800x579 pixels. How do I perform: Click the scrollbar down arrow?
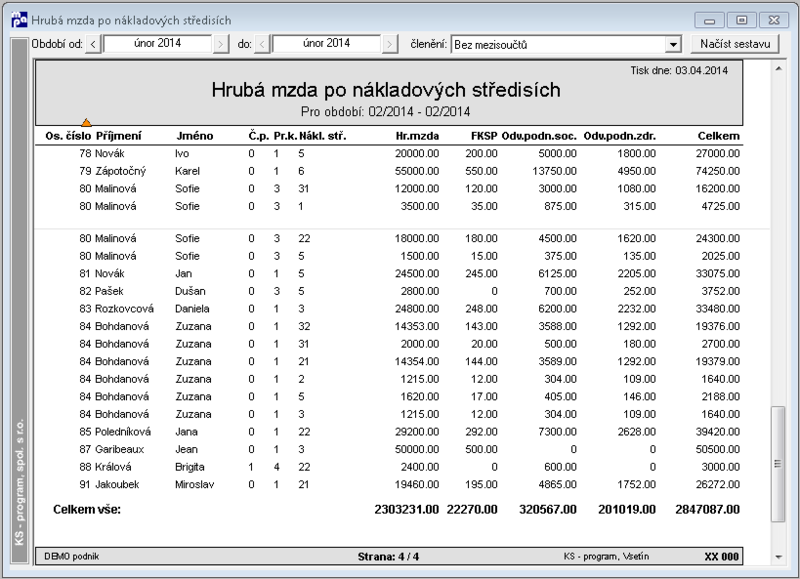pyautogui.click(x=779, y=557)
